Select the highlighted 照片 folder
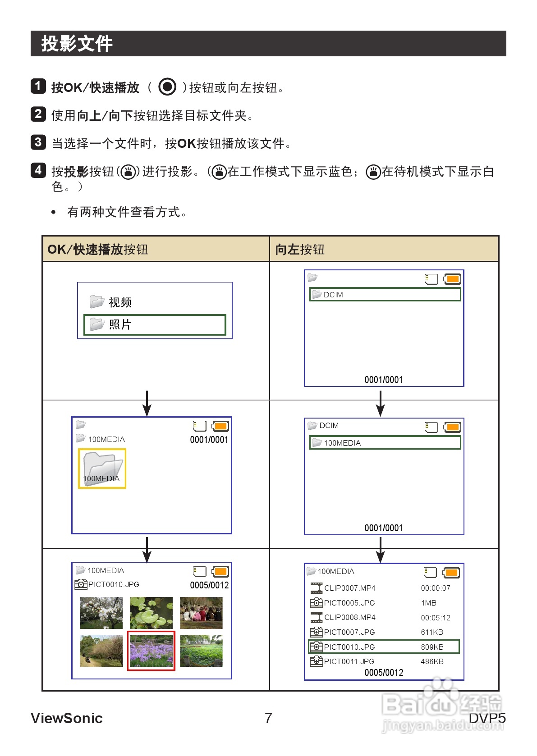Image resolution: width=537 pixels, height=756 pixels. 155,324
